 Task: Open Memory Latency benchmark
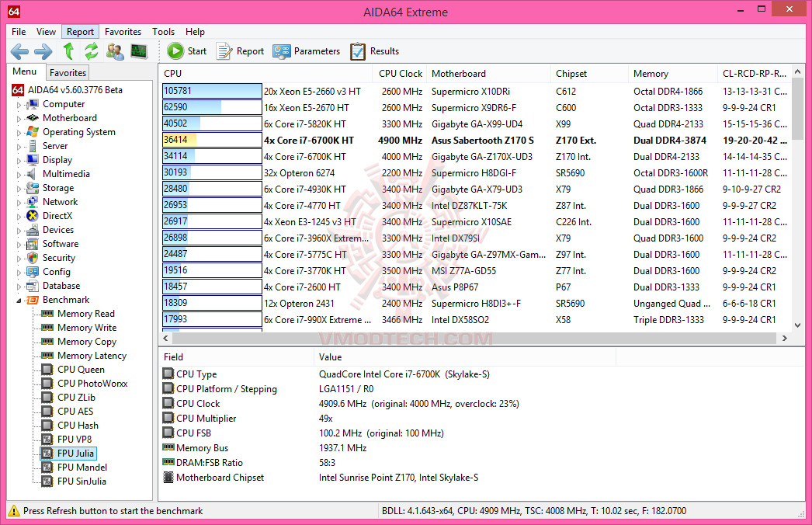92,356
